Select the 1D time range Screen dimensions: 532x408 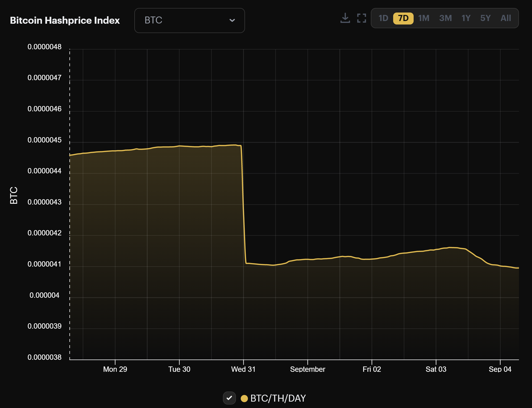(x=383, y=18)
